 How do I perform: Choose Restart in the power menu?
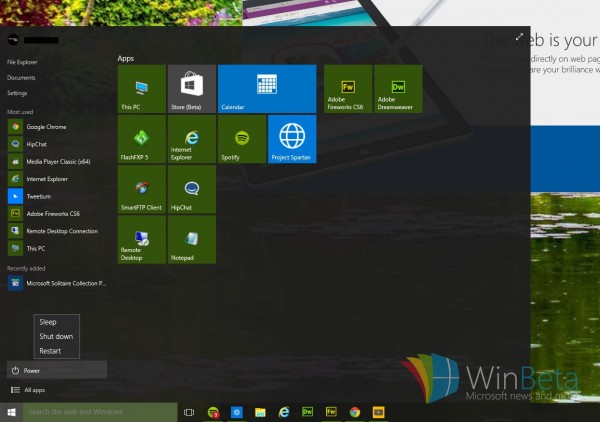click(50, 351)
